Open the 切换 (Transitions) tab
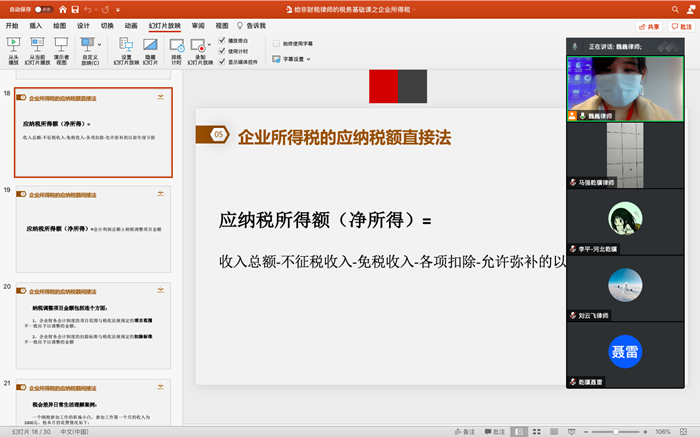700x437 pixels. (x=107, y=26)
